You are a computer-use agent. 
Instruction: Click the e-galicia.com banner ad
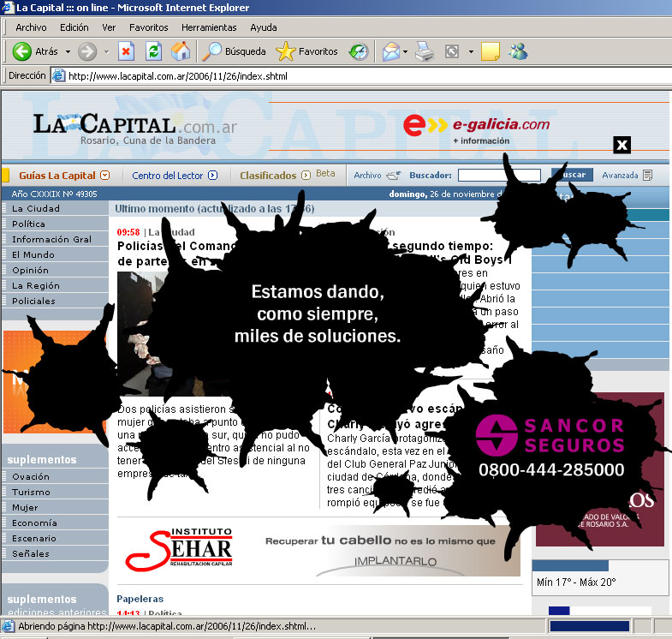pyautogui.click(x=476, y=128)
